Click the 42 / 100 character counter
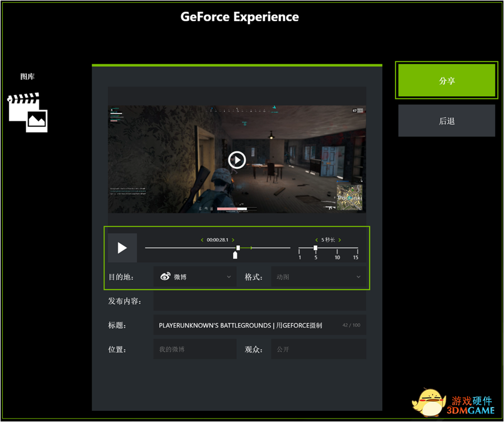This screenshot has height=422, width=504. click(351, 325)
